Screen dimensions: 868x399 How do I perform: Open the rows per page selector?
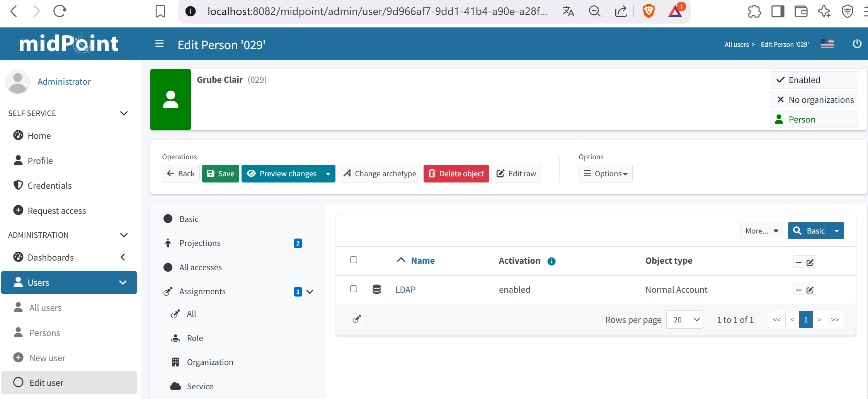[684, 320]
